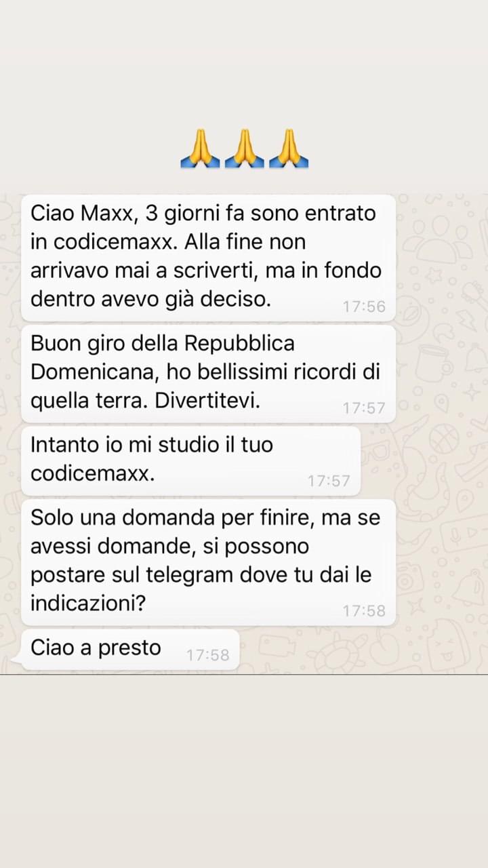Click the 17:56 timestamp
Viewport: 488px width, 868px height.
[x=364, y=307]
